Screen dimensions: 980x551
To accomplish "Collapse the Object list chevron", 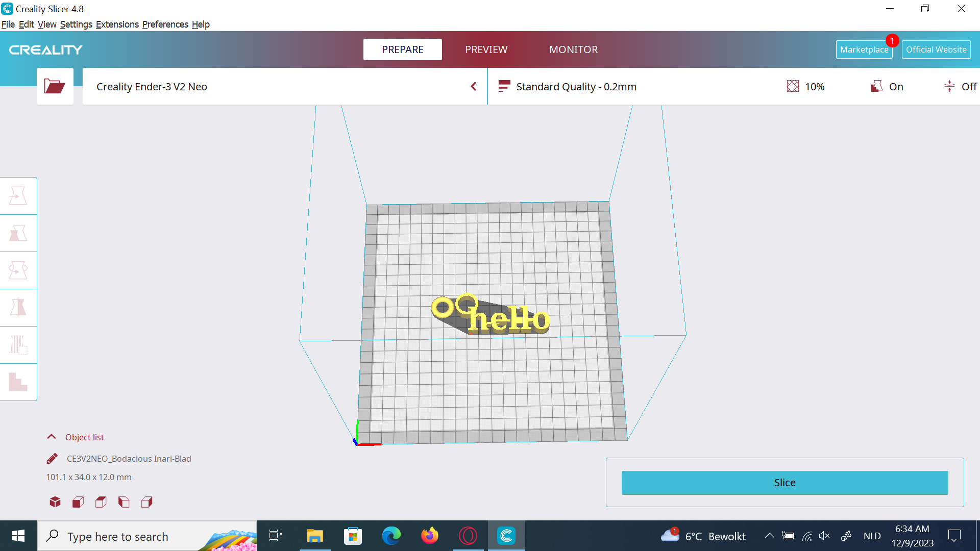I will pos(52,437).
